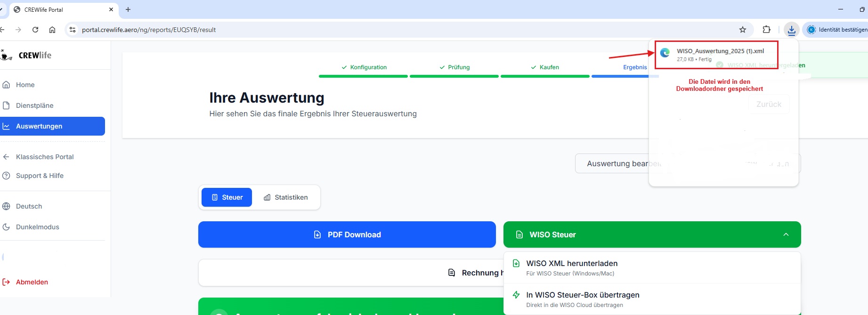
Task: Click the browser home button
Action: point(52,30)
